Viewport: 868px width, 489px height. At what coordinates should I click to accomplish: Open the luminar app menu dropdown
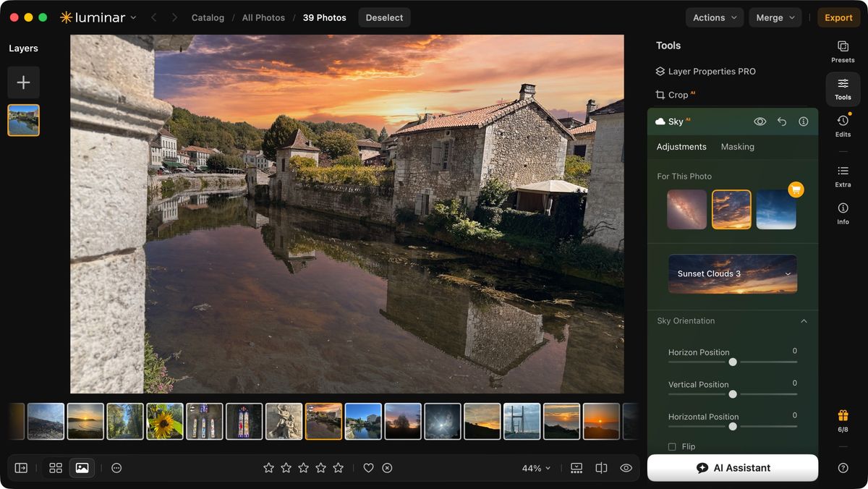point(98,17)
